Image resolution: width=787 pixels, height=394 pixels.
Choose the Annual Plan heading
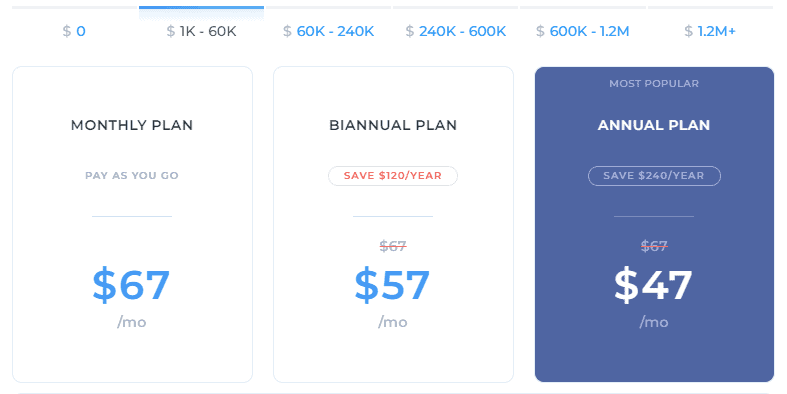pyautogui.click(x=654, y=125)
